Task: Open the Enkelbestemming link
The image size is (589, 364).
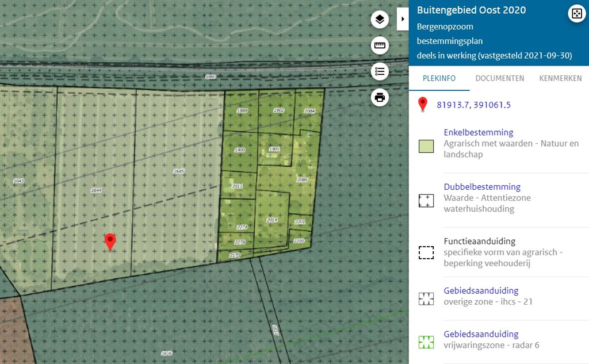Action: tap(478, 132)
